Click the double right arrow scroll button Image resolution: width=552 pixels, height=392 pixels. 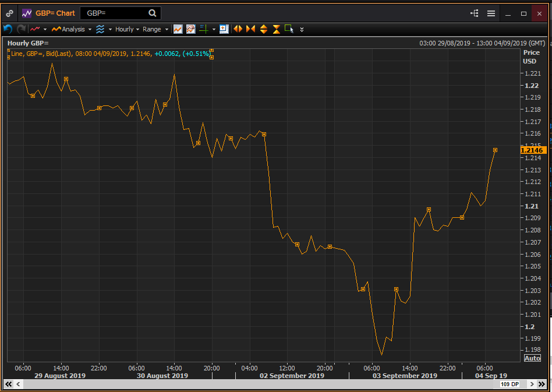coord(542,384)
